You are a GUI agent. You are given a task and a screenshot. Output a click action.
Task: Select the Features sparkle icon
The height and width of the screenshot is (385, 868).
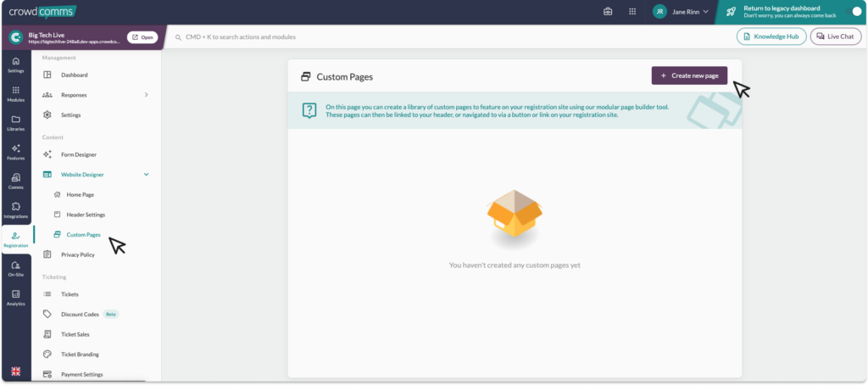15,152
